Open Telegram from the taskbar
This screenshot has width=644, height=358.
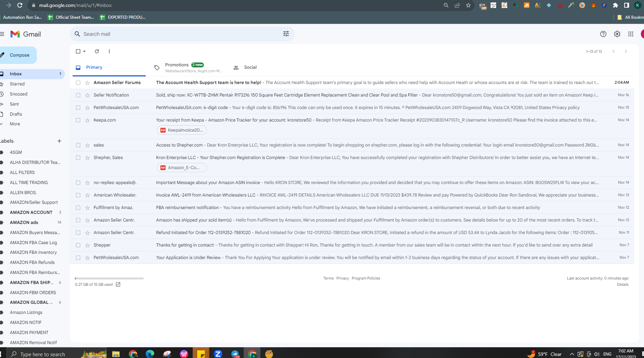[x=235, y=354]
